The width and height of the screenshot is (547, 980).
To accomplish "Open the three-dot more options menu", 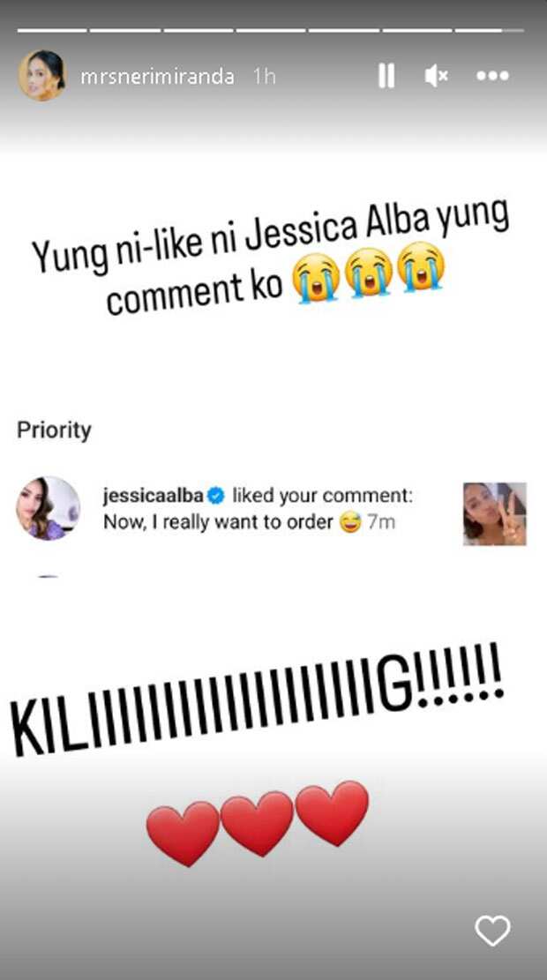I will point(492,76).
